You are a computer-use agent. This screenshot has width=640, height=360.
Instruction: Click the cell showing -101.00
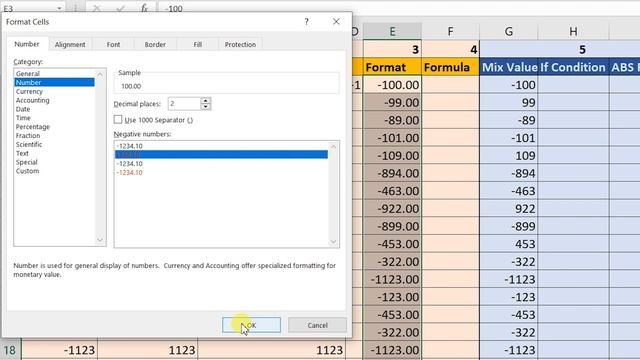tap(392, 138)
